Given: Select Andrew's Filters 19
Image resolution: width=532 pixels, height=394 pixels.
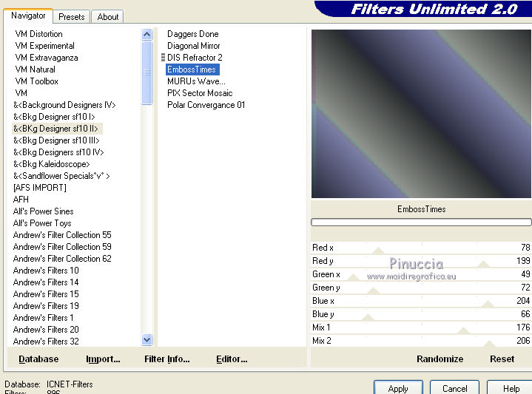Looking at the screenshot, I should point(46,306).
